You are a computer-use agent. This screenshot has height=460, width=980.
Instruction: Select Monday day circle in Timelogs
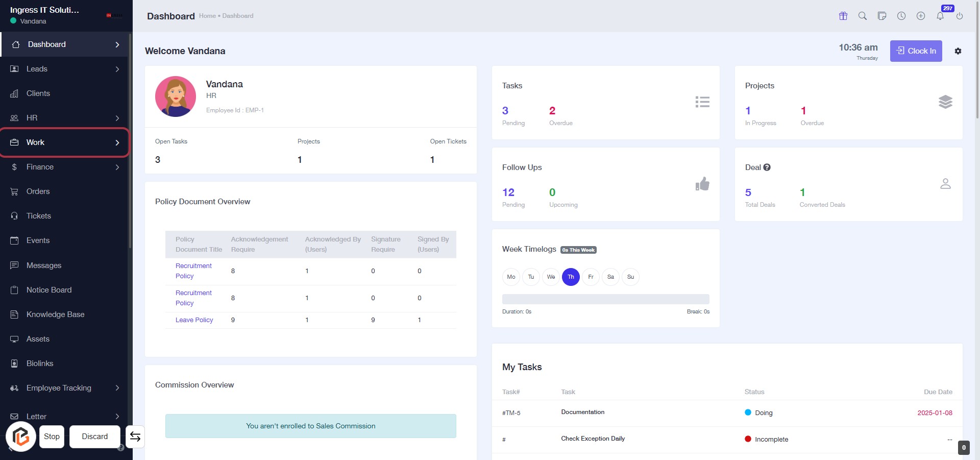511,277
